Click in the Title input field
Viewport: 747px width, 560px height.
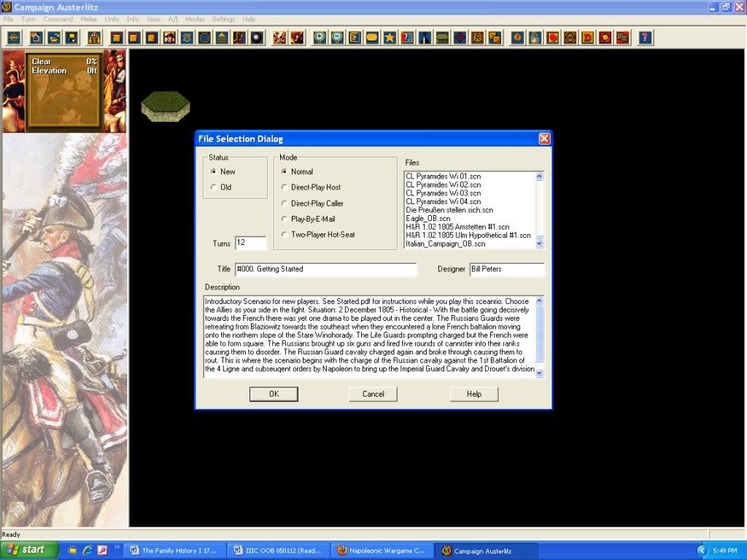pyautogui.click(x=326, y=269)
